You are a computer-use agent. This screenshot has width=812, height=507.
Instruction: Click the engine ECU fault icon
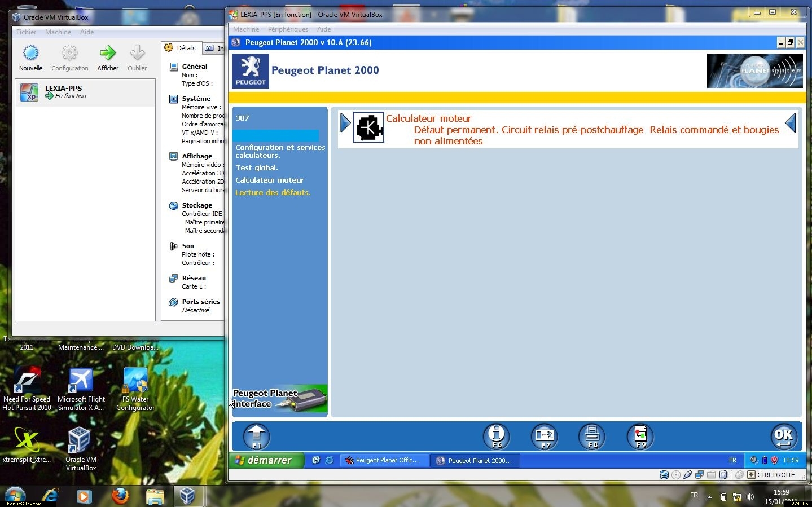pos(368,127)
